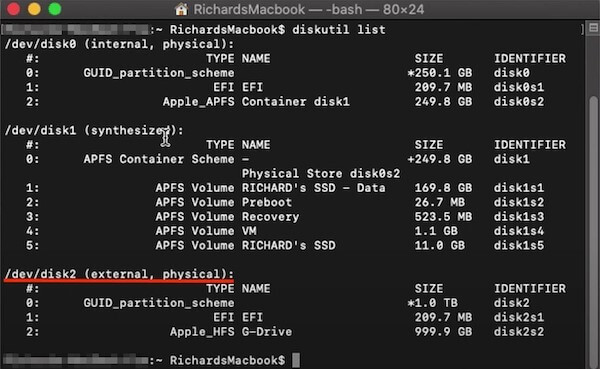Click the 'Physical Store disk0s2' line
600x369 pixels.
pos(321,173)
